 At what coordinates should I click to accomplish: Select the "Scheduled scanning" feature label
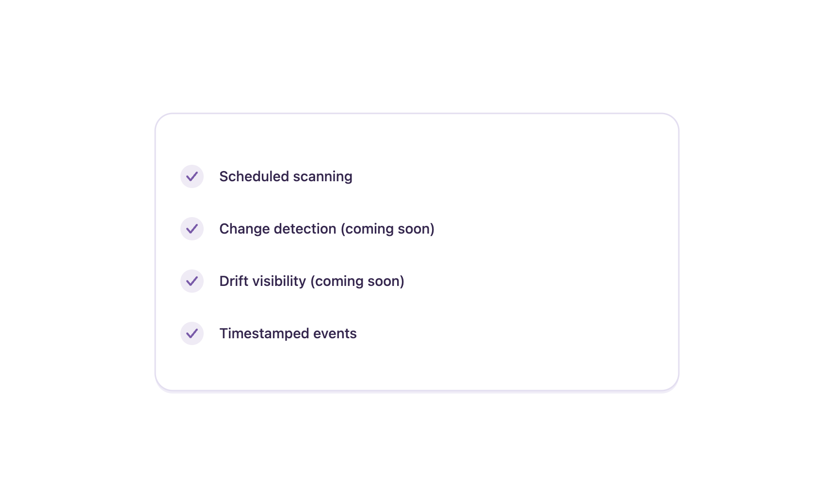286,177
